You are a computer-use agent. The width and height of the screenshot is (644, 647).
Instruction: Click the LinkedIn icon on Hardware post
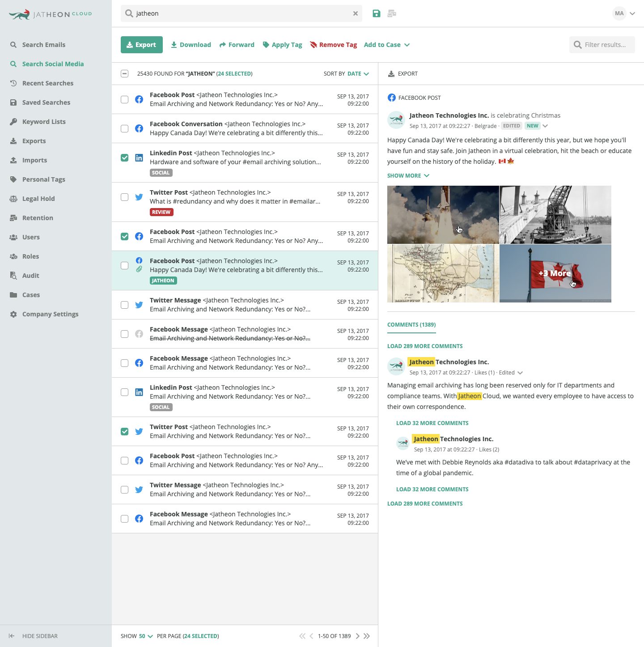point(139,157)
